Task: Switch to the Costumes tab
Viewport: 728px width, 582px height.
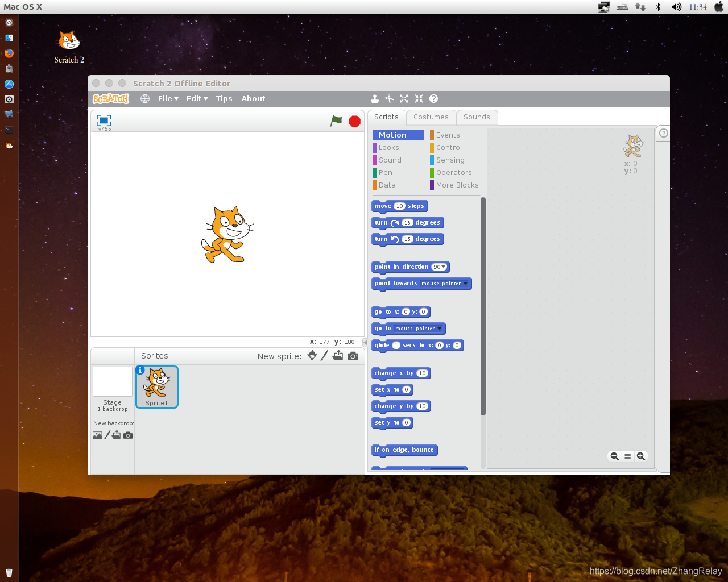Action: [431, 117]
